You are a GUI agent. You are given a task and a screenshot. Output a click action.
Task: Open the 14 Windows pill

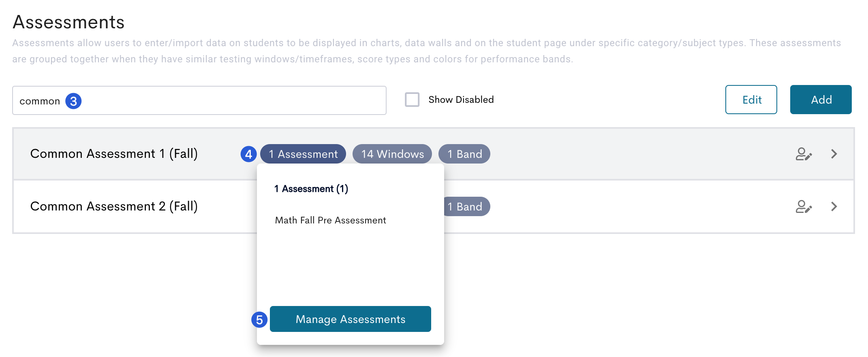[x=392, y=154]
